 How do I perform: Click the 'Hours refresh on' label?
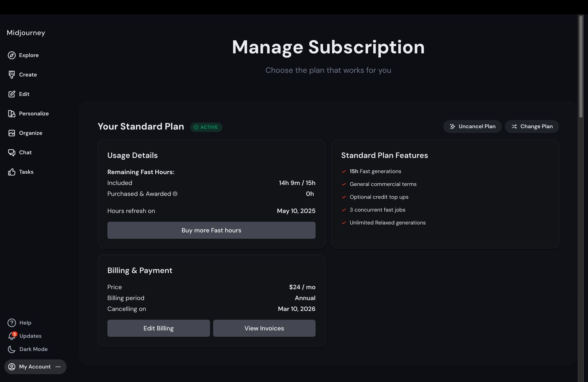coord(131,211)
